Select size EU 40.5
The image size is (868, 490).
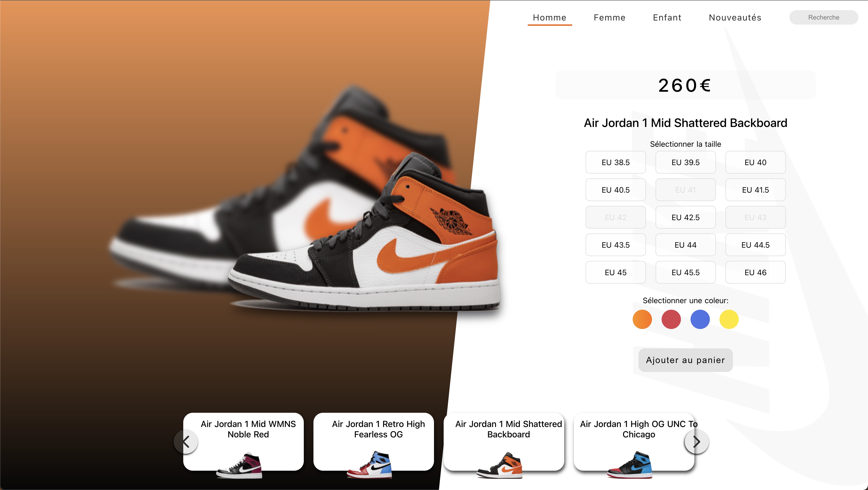pos(616,190)
